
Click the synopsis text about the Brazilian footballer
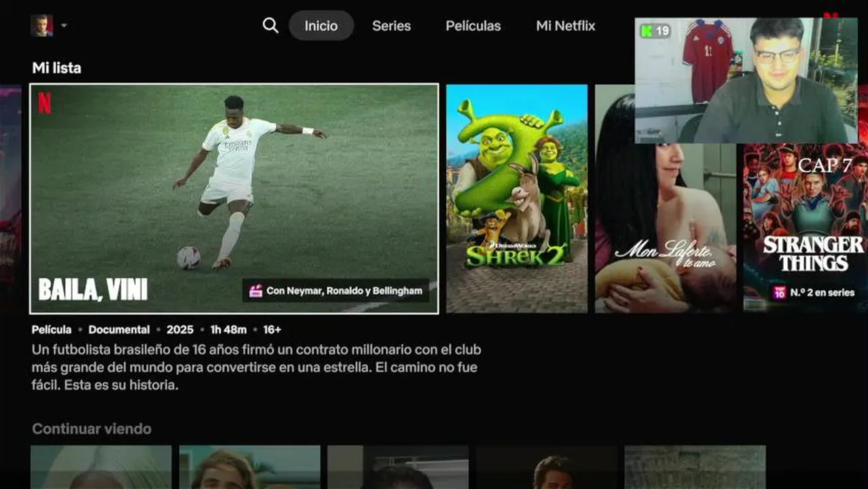[x=257, y=367]
